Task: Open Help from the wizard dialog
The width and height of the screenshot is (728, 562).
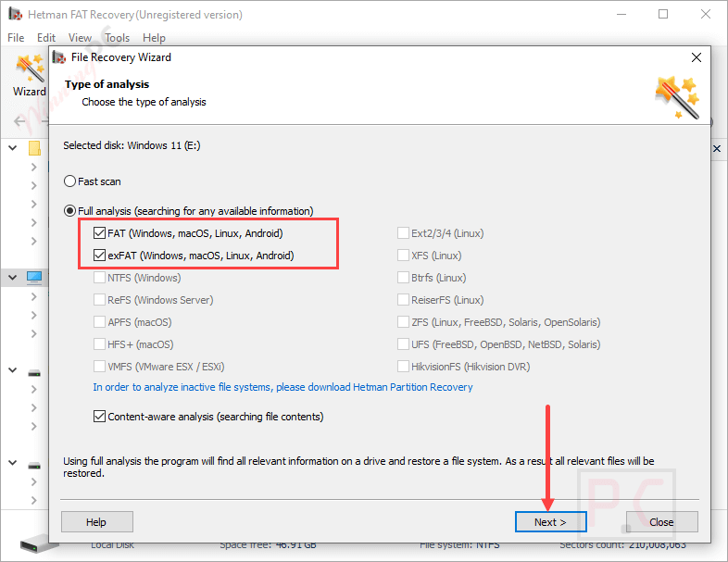Action: click(96, 522)
